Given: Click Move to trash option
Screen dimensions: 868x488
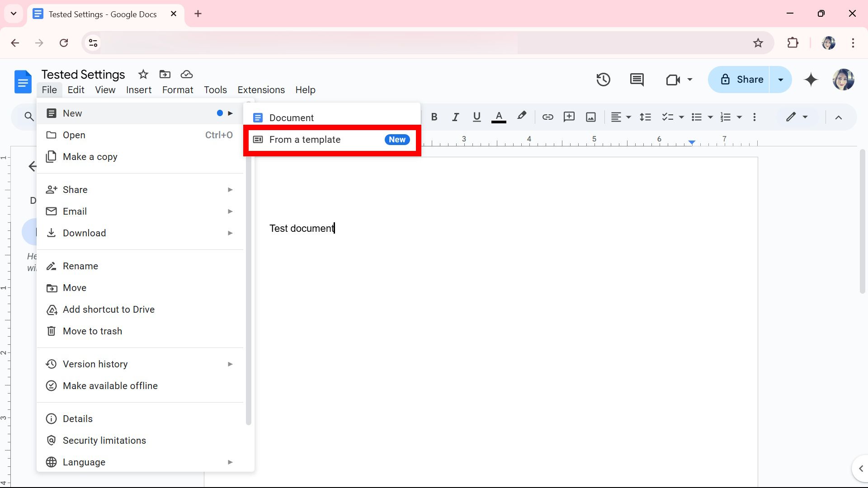Looking at the screenshot, I should point(92,331).
